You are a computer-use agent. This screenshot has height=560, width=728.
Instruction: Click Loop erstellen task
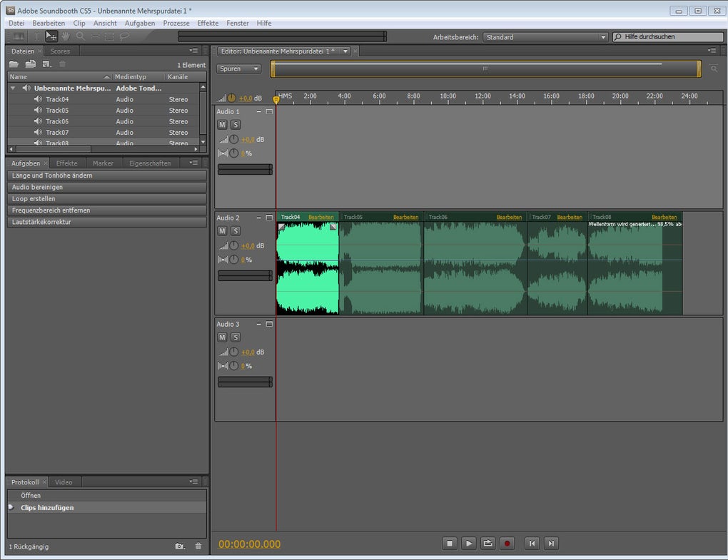[107, 198]
